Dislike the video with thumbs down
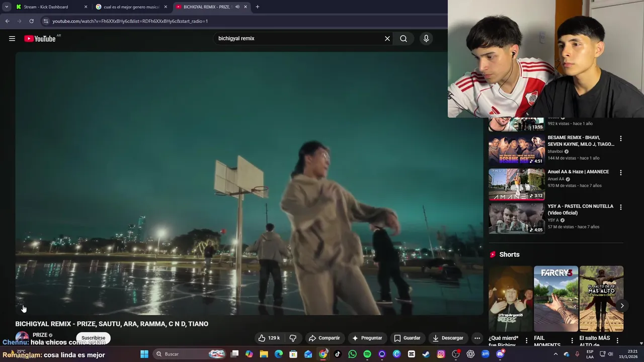 293,338
